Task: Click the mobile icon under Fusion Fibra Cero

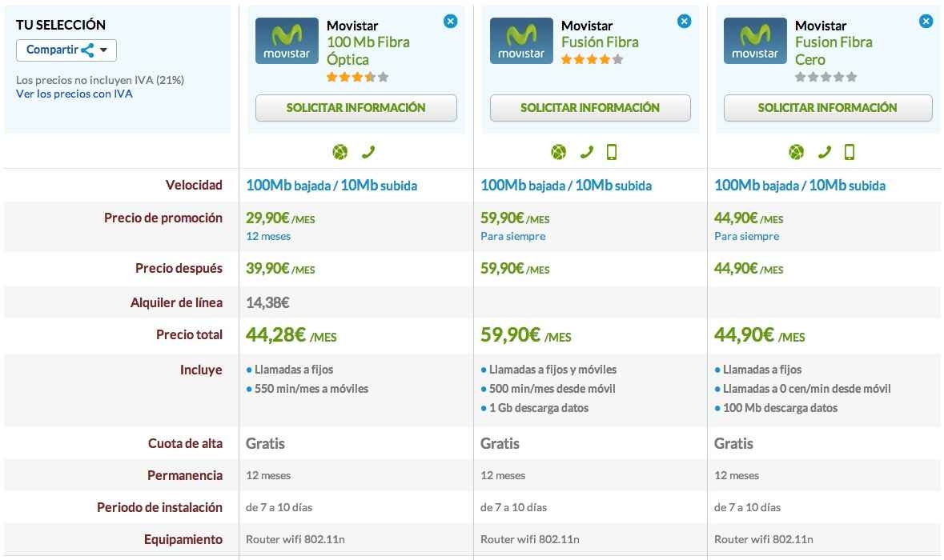Action: coord(850,153)
